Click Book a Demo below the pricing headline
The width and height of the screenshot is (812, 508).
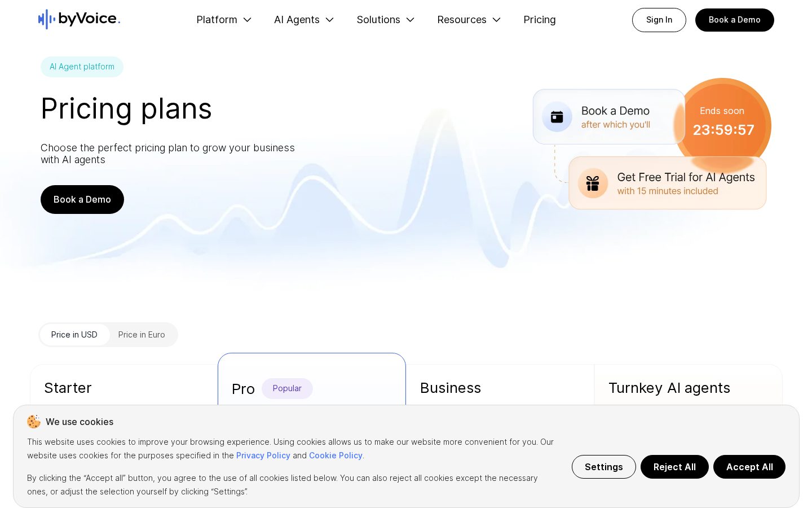82,199
